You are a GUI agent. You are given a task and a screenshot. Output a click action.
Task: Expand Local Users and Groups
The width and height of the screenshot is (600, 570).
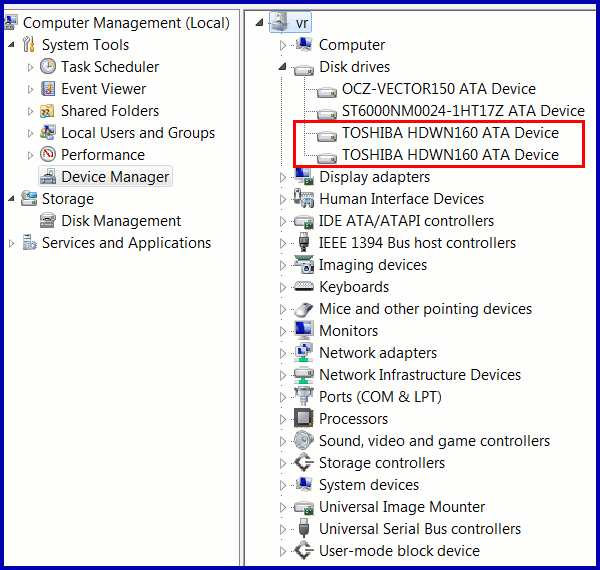coord(31,133)
